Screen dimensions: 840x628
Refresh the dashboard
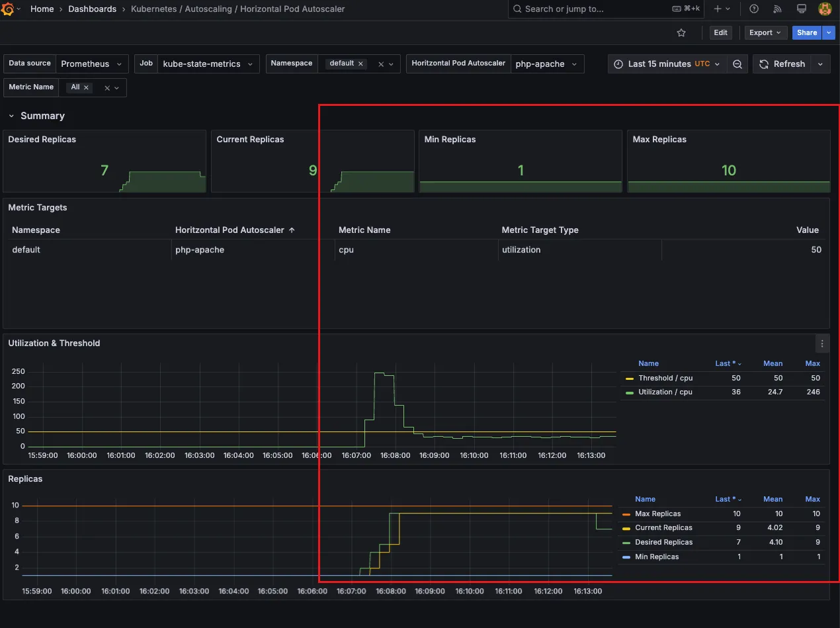coord(782,64)
